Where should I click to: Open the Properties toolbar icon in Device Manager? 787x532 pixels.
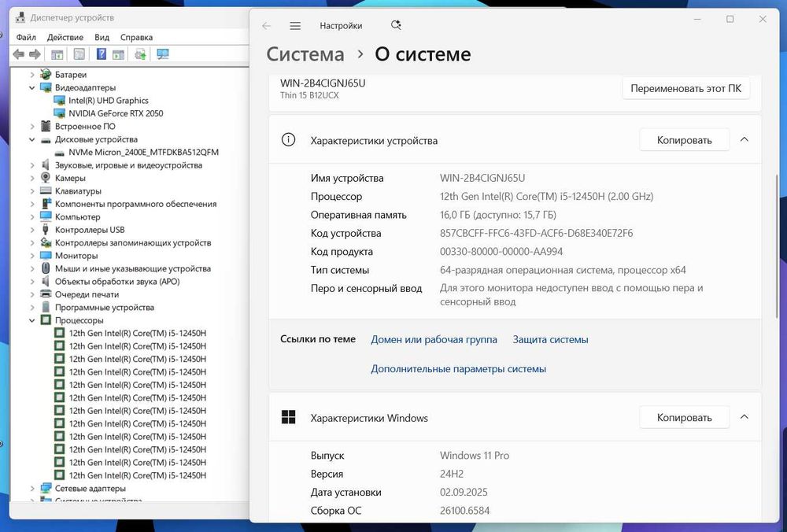(x=79, y=54)
